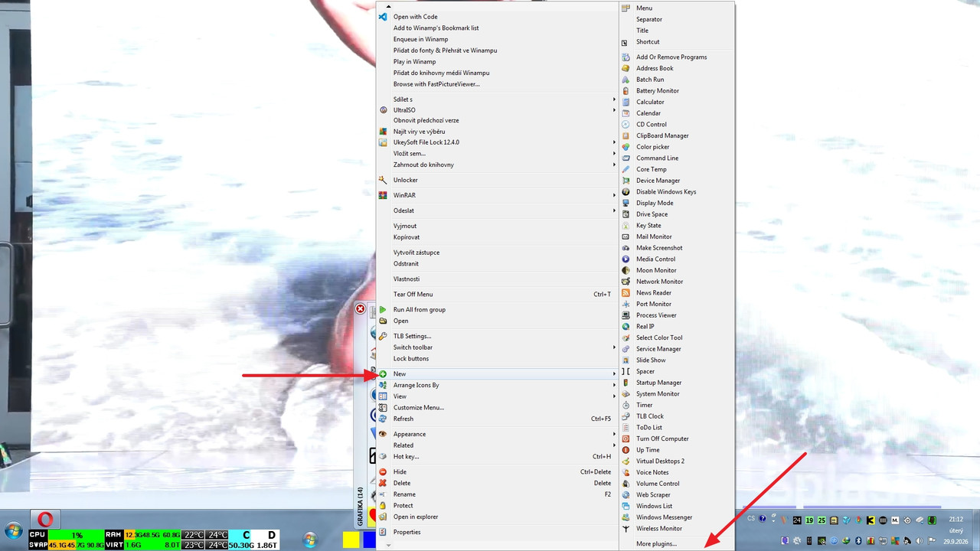
Task: Expand the WinRAR submenu
Action: click(x=497, y=195)
